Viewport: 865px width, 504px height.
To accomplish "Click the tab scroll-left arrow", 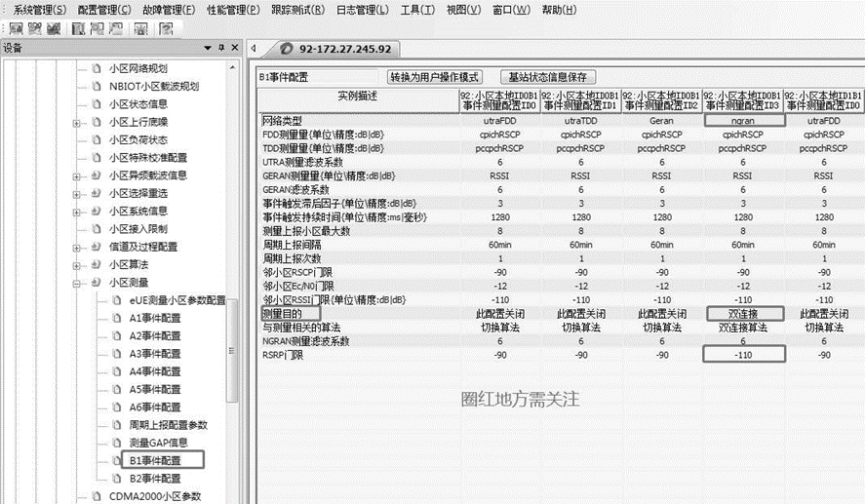I will [x=254, y=49].
